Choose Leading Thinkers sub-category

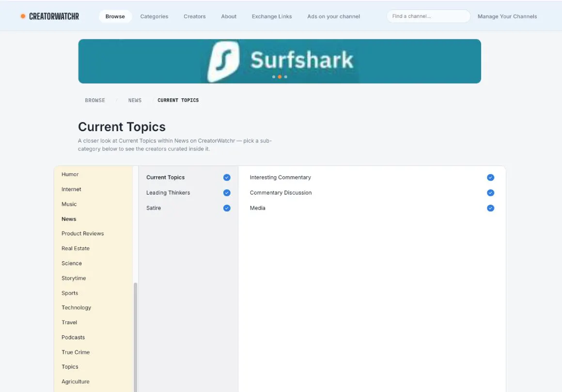(168, 193)
